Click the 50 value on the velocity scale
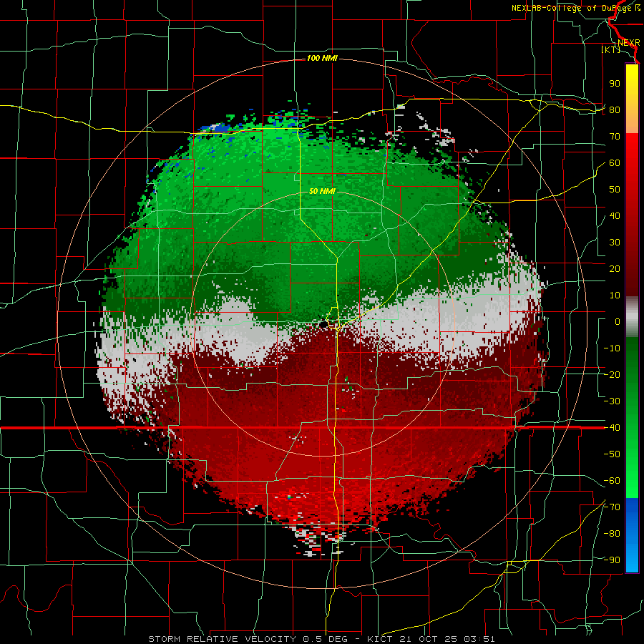Image resolution: width=644 pixels, height=644 pixels. (x=615, y=190)
